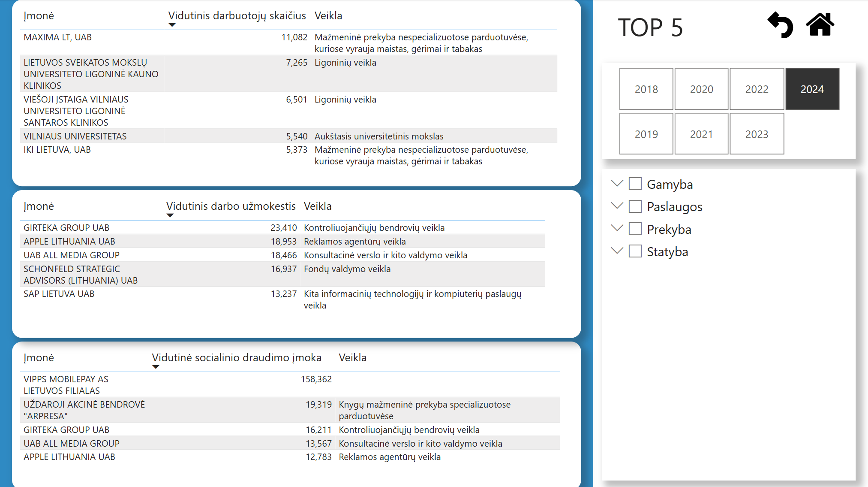Select the "ARPRESA" company row
The width and height of the screenshot is (868, 487).
pos(290,410)
